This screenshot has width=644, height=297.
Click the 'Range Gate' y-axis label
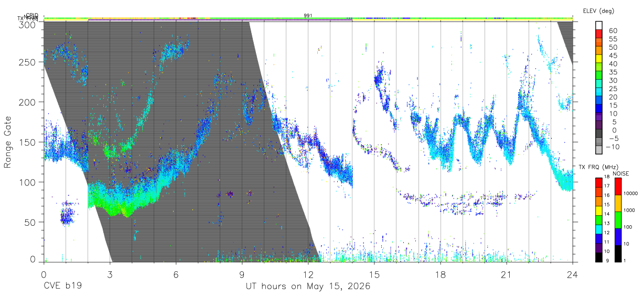8,142
